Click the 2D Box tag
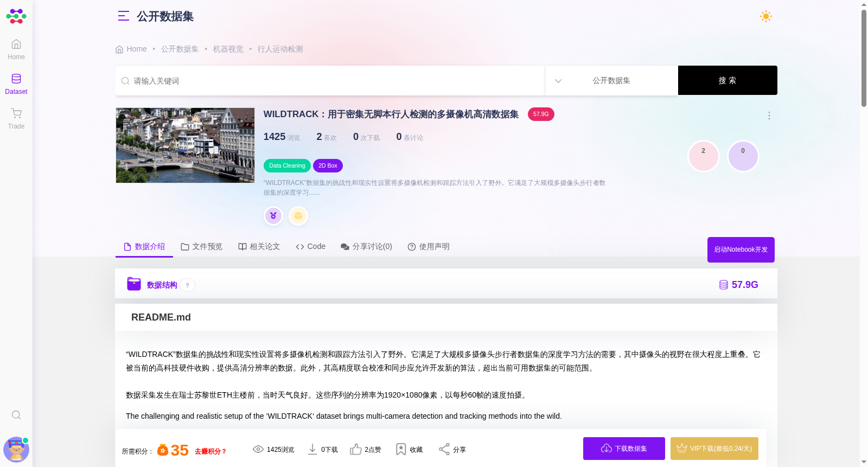The image size is (868, 467). pyautogui.click(x=328, y=165)
